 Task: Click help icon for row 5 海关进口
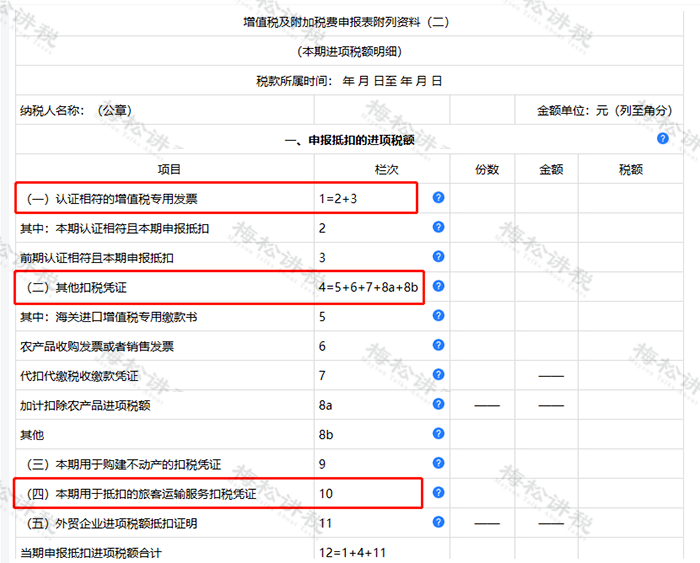click(438, 315)
